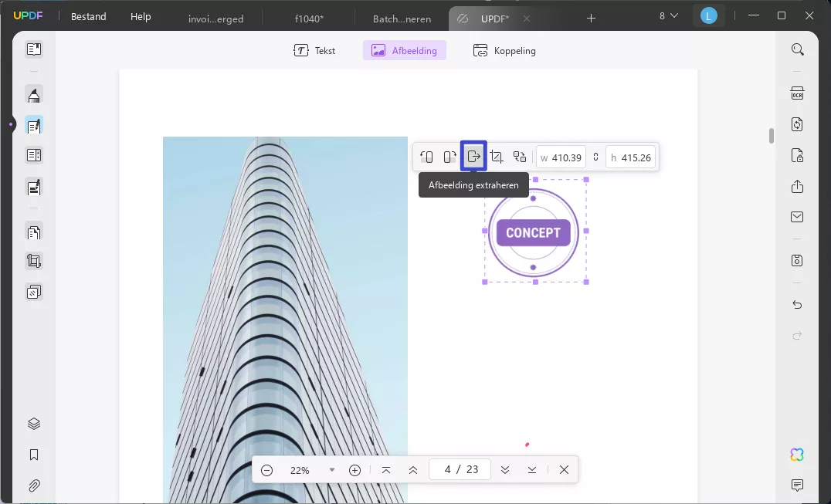Screen dimensions: 831x504
Task: Expand the open tabs count dropdown 8
Action: point(668,16)
